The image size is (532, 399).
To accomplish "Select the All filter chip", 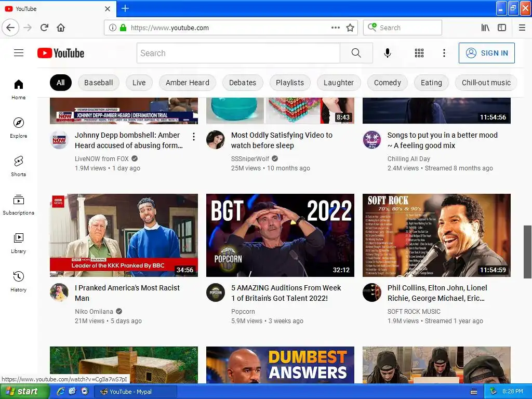I will (x=61, y=83).
